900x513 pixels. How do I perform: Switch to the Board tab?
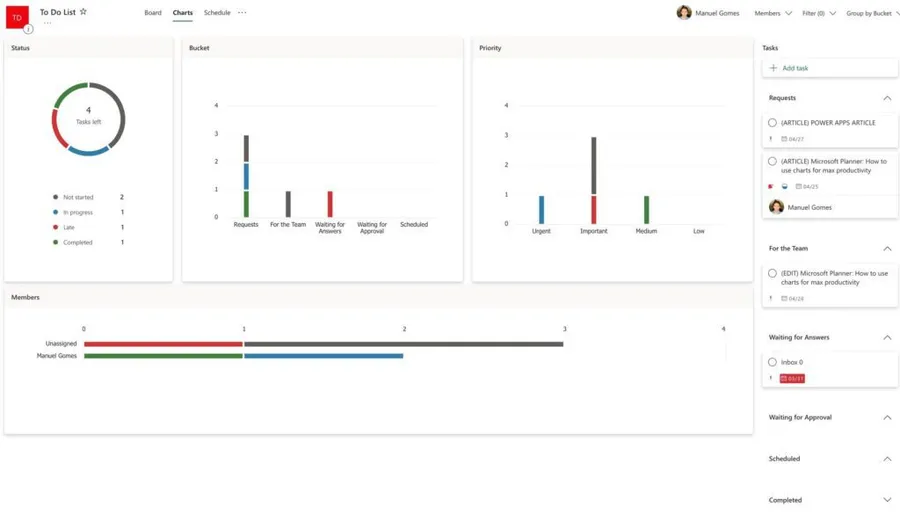click(152, 13)
